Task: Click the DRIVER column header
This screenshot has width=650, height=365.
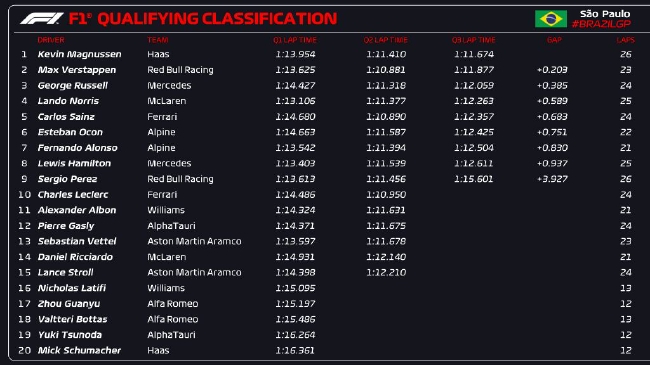Action: coord(51,40)
